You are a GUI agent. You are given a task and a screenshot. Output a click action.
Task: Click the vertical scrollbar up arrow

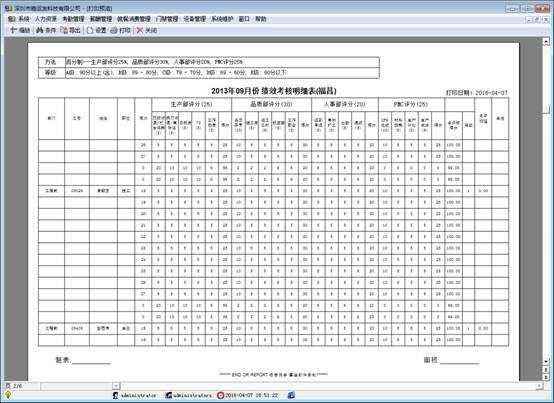tap(546, 41)
